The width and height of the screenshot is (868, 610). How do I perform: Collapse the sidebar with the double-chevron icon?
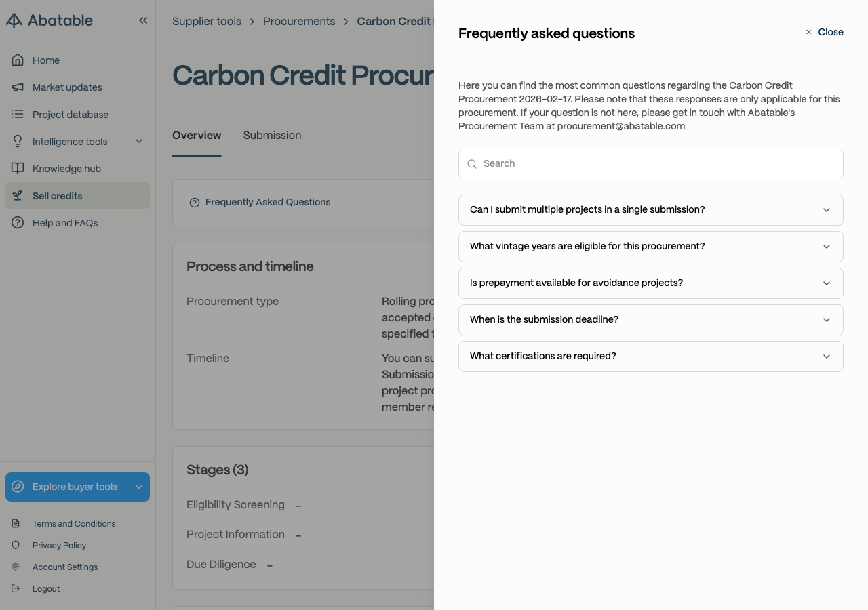[x=143, y=20]
